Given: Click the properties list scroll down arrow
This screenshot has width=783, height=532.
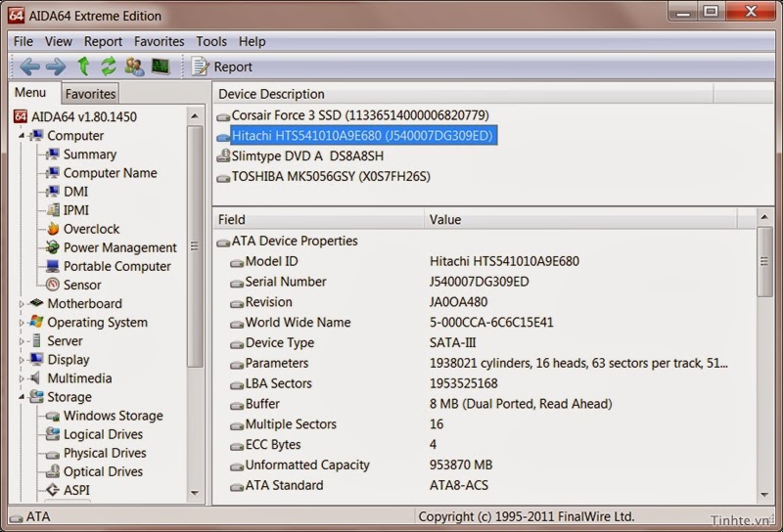Looking at the screenshot, I should click(764, 495).
